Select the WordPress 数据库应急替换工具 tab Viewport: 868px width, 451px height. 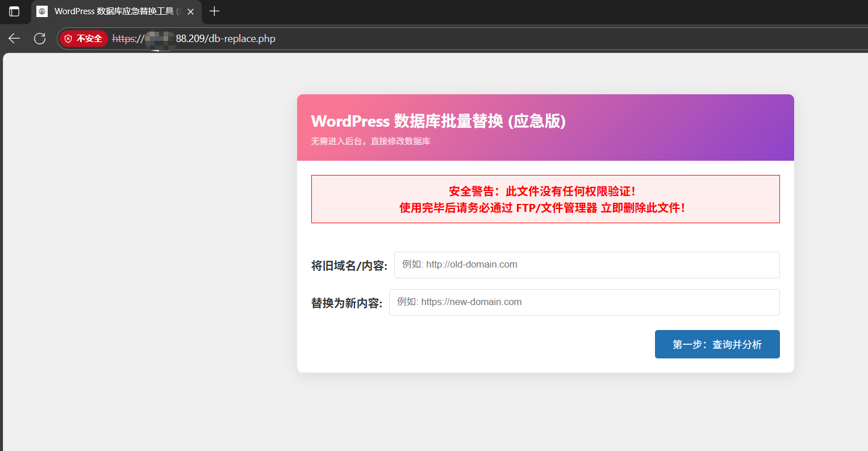point(116,11)
